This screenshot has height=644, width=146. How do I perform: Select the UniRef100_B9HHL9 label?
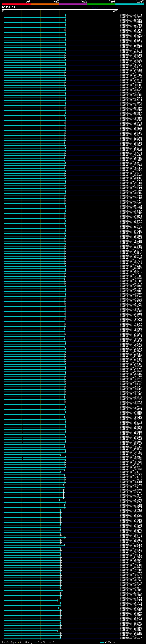(x=131, y=555)
